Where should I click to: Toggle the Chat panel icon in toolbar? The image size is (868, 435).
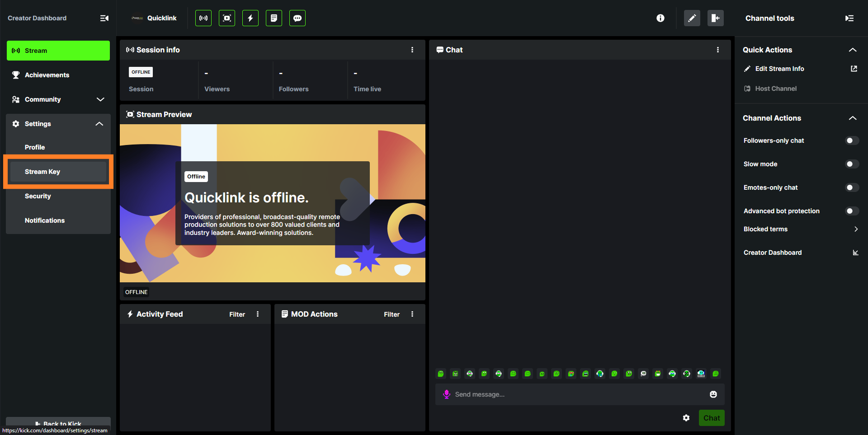pos(297,18)
